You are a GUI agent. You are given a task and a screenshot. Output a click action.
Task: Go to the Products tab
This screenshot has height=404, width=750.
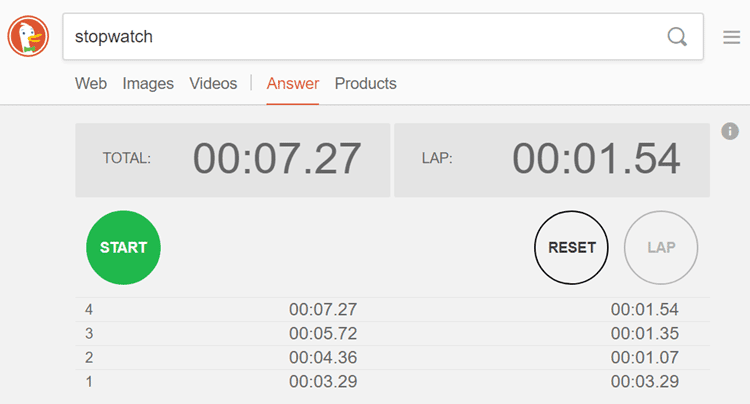pyautogui.click(x=365, y=84)
